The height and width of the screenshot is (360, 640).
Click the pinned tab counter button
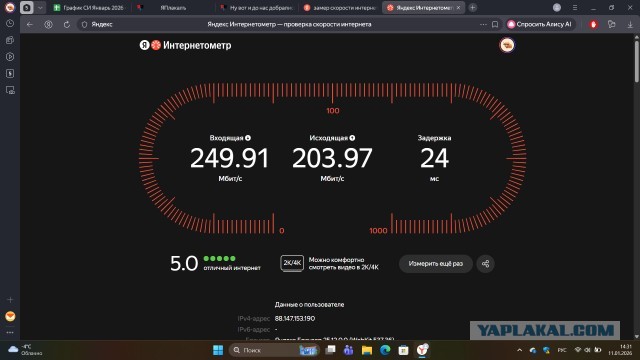coord(27,7)
